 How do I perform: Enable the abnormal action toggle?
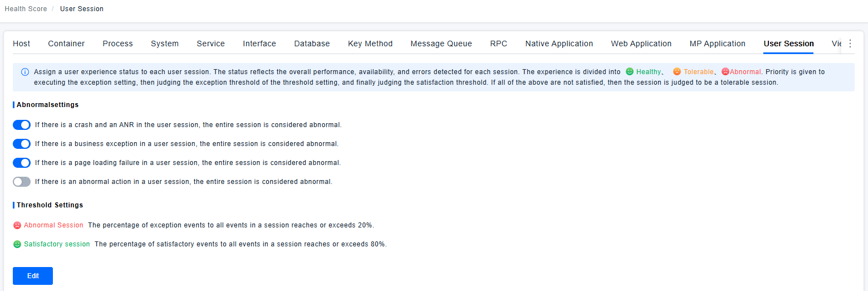[22, 182]
